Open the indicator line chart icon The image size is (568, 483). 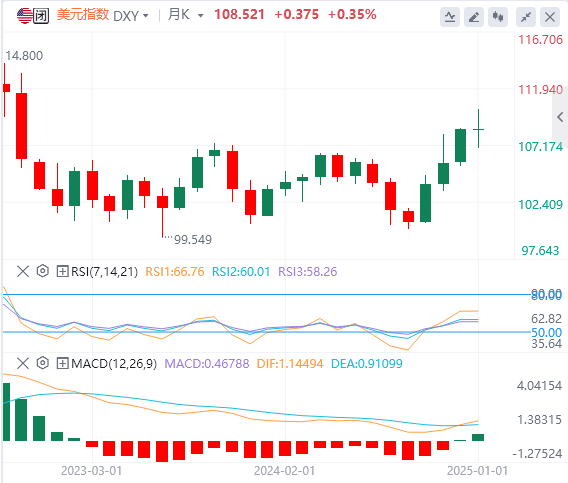pyautogui.click(x=450, y=17)
